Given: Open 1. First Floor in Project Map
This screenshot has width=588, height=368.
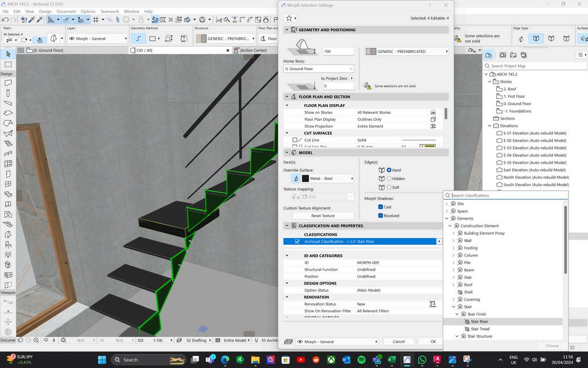Looking at the screenshot, I should coord(514,97).
